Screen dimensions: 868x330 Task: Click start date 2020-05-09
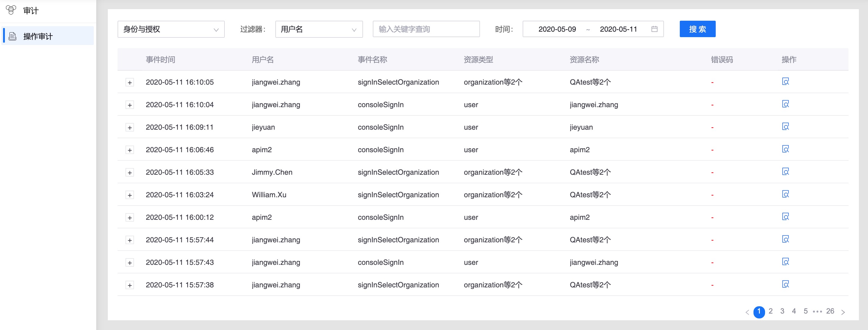(557, 29)
